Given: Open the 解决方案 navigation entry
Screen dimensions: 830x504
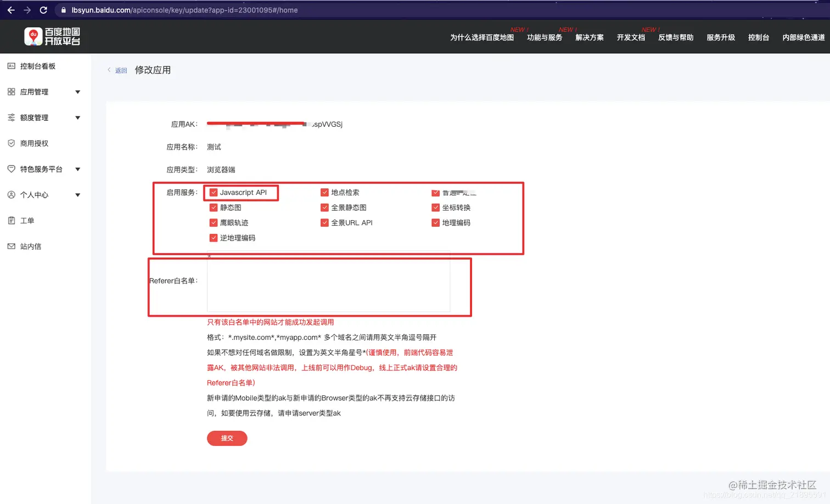Looking at the screenshot, I should [588, 37].
